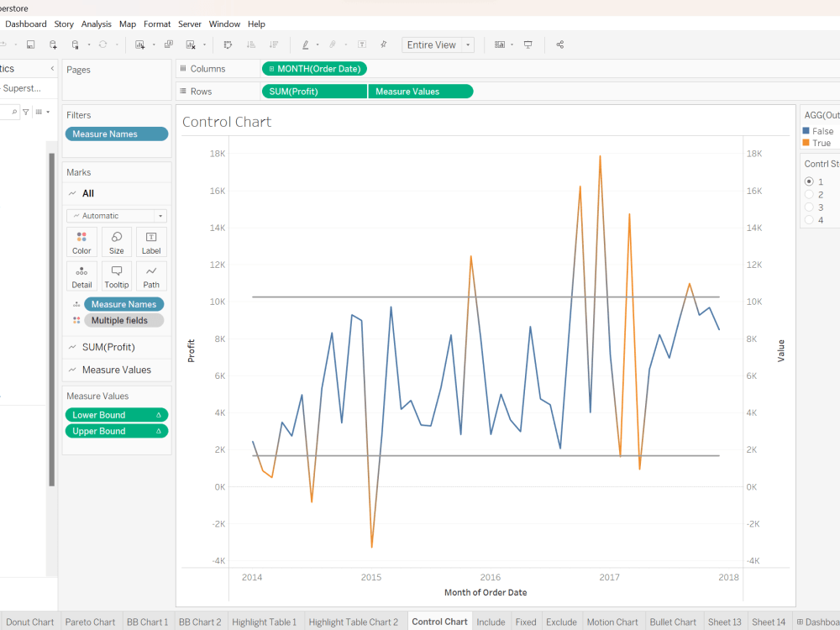Expand the mark type Automatic dropdown
The width and height of the screenshot is (840, 630).
pyautogui.click(x=162, y=215)
